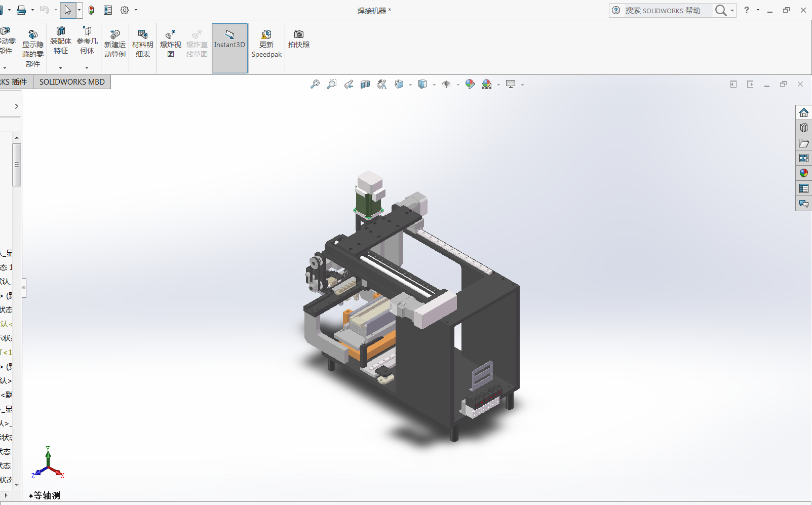Image resolution: width=812 pixels, height=505 pixels.
Task: Click the 新建运动算例 motion study icon
Action: click(115, 44)
